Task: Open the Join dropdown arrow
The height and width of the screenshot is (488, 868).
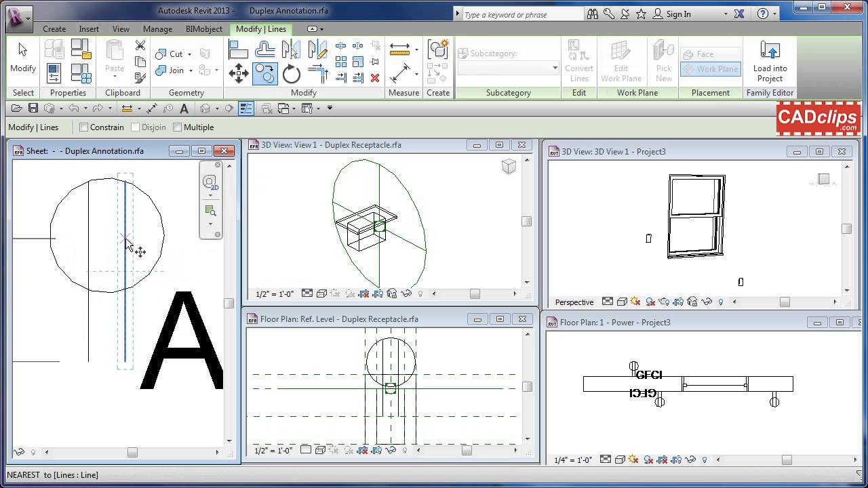Action: [191, 70]
